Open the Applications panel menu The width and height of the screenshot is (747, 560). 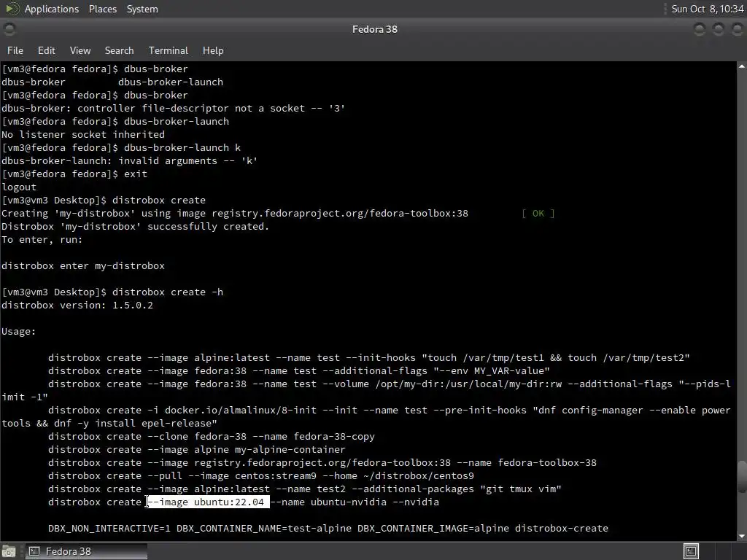(x=52, y=9)
